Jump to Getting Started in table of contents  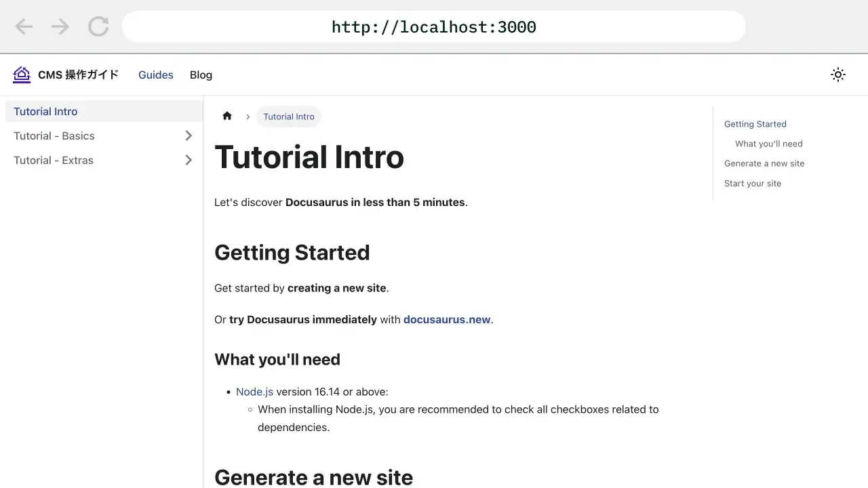pyautogui.click(x=755, y=124)
